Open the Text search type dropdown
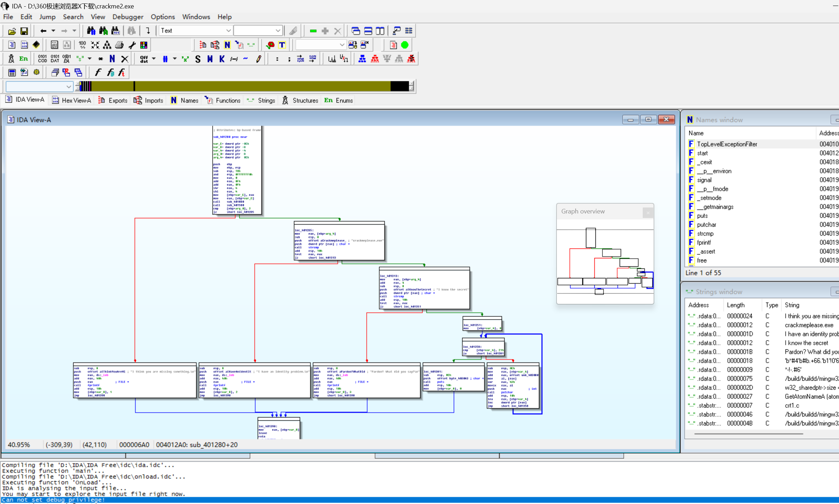This screenshot has width=839, height=504. pyautogui.click(x=228, y=31)
